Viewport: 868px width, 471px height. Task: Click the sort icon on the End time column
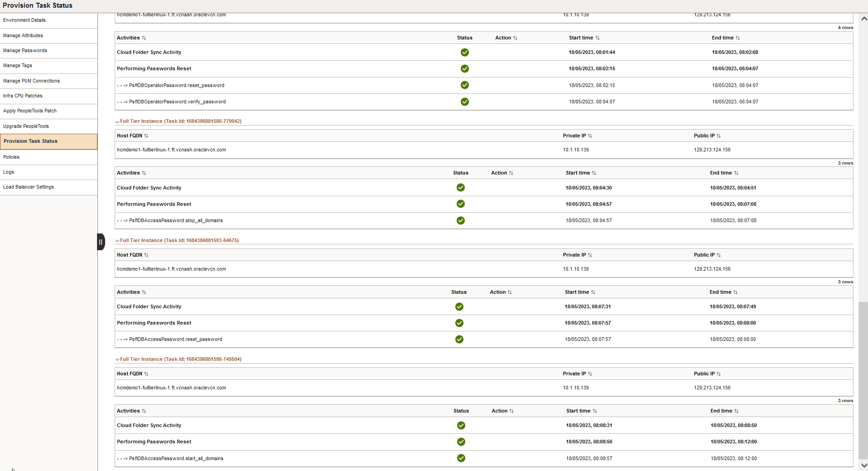click(737, 38)
